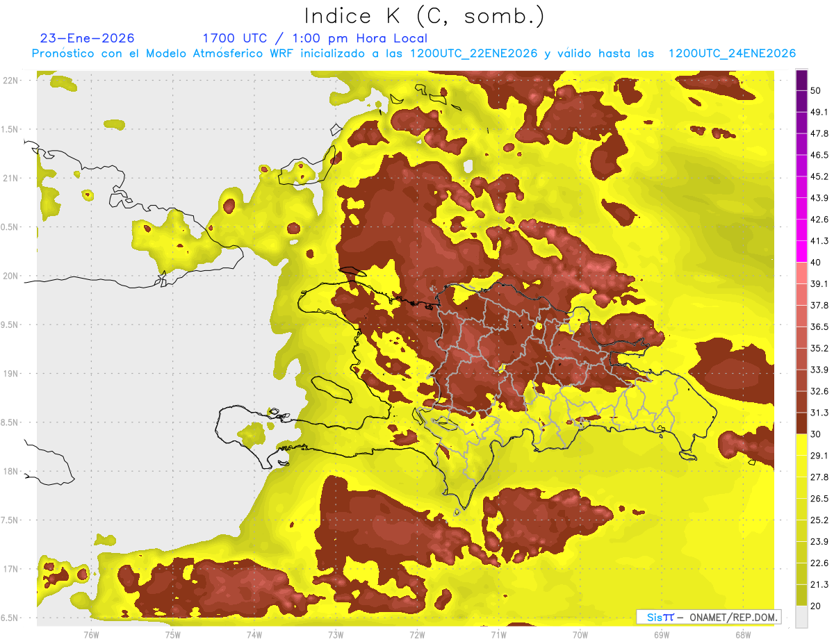The height and width of the screenshot is (644, 834).
Task: Click legend value '27.8'
Action: [x=819, y=477]
